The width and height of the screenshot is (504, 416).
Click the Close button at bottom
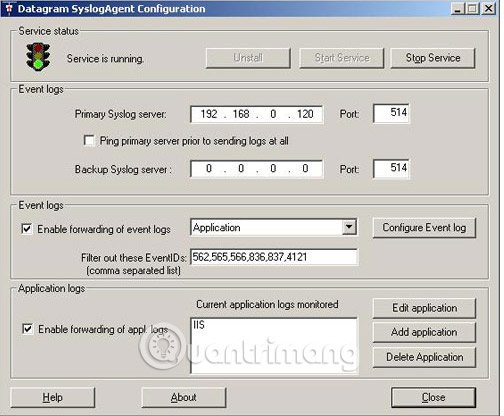433,397
